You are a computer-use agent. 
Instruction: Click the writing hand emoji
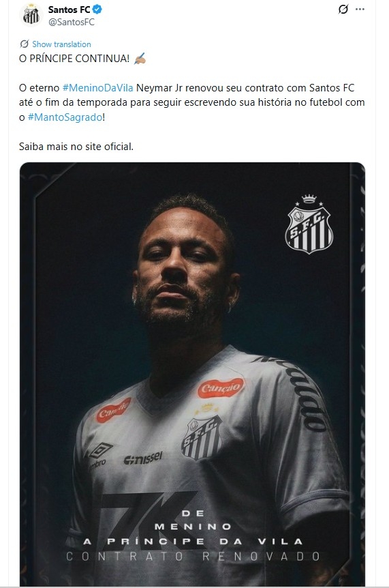click(139, 59)
